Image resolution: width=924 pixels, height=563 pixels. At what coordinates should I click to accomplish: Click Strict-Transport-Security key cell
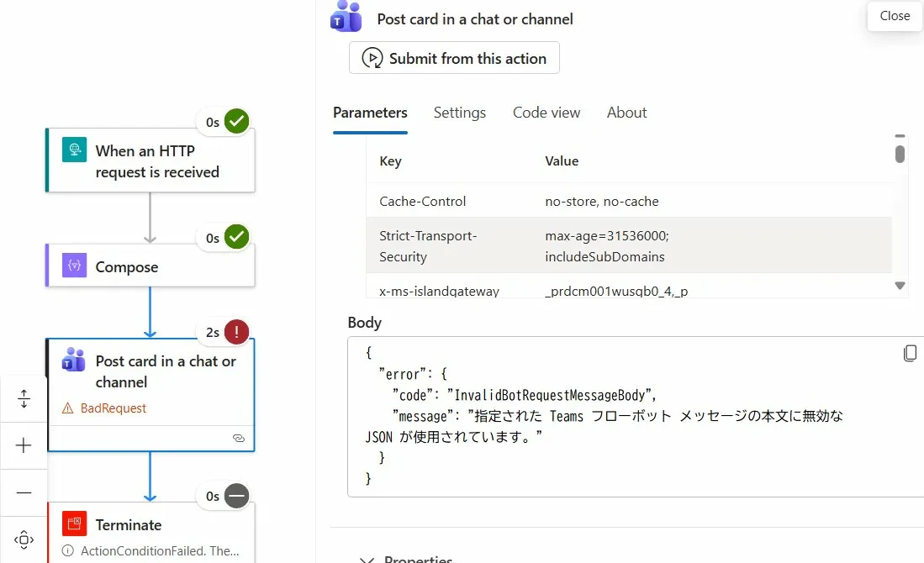coord(428,246)
